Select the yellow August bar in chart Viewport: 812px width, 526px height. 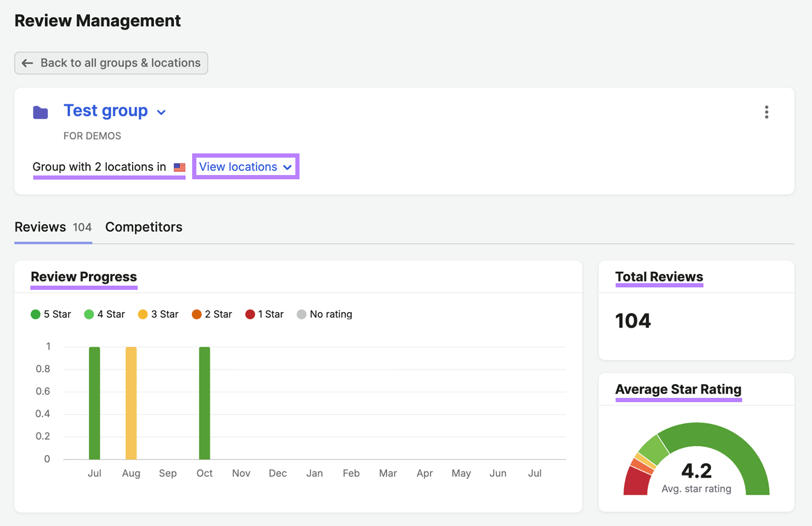click(x=131, y=403)
